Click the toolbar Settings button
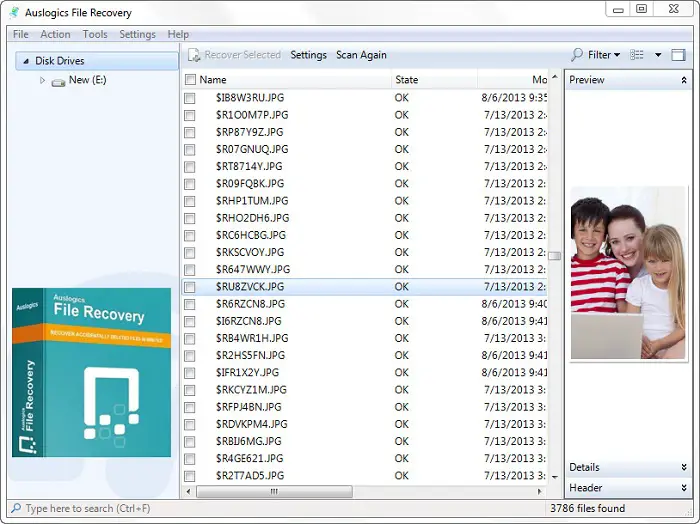The image size is (700, 524). [308, 55]
